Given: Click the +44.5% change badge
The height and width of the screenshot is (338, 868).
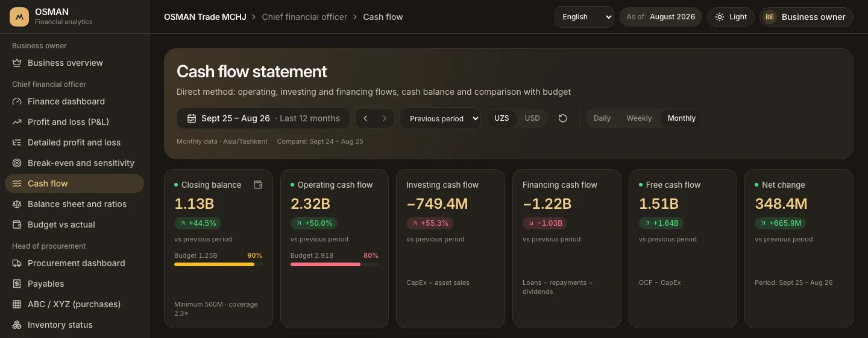Looking at the screenshot, I should point(198,223).
